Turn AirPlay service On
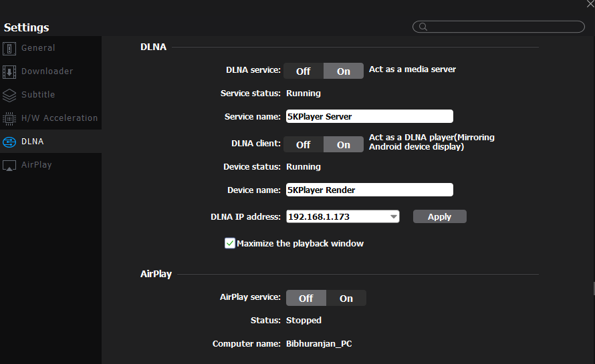 pyautogui.click(x=346, y=299)
